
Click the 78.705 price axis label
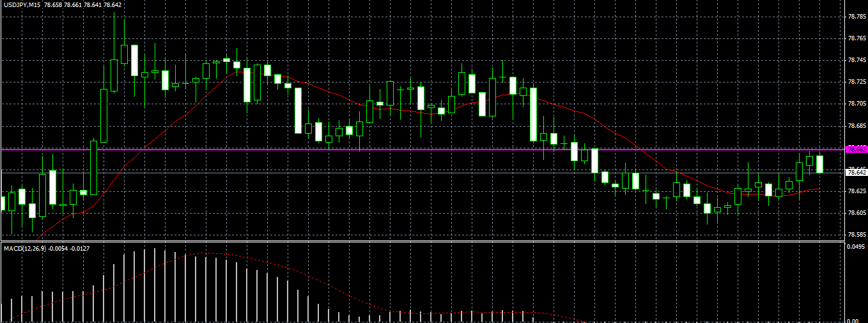856,104
